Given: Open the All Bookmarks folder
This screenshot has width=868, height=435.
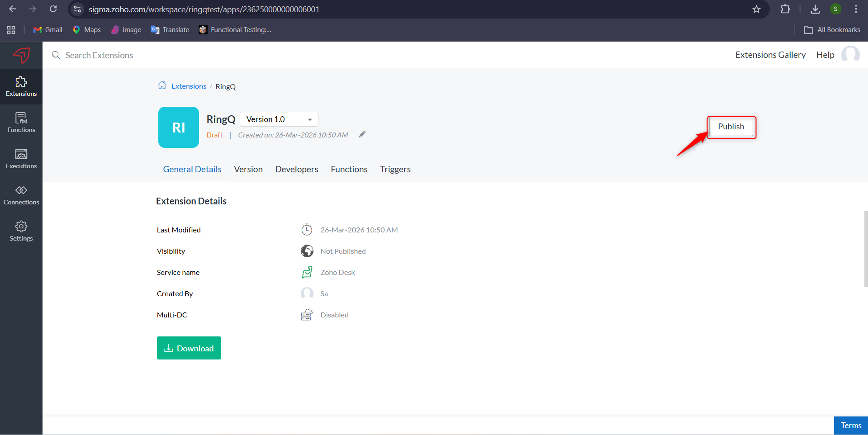Looking at the screenshot, I should (832, 30).
